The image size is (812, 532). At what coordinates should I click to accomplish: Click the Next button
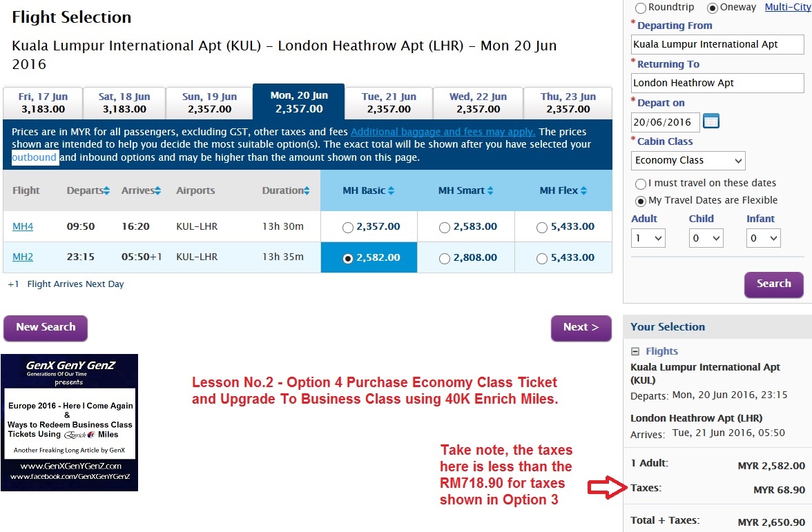pyautogui.click(x=581, y=328)
